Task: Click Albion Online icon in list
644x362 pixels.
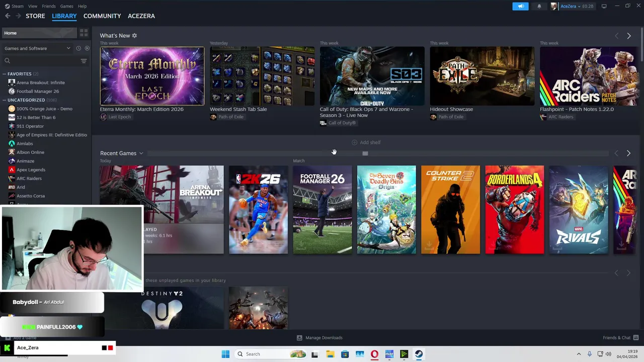Action: coord(12,152)
